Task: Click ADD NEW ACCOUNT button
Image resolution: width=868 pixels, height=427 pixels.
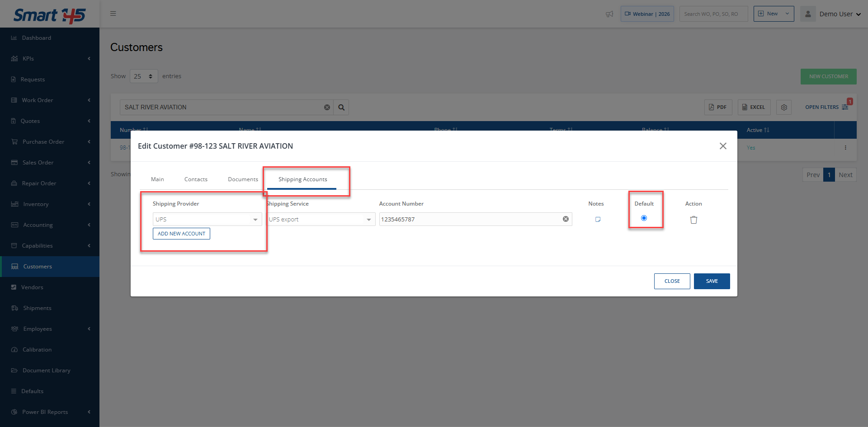Action: tap(181, 234)
